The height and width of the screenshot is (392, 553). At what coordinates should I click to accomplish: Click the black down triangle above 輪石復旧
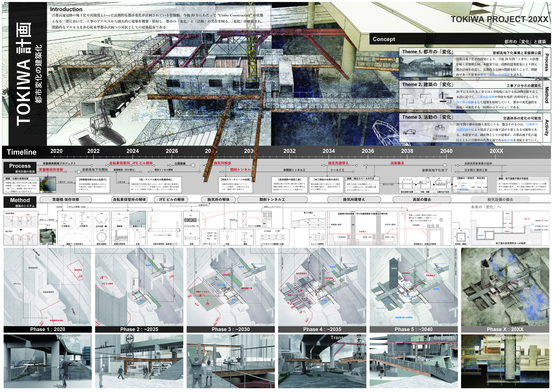[x=21, y=230]
